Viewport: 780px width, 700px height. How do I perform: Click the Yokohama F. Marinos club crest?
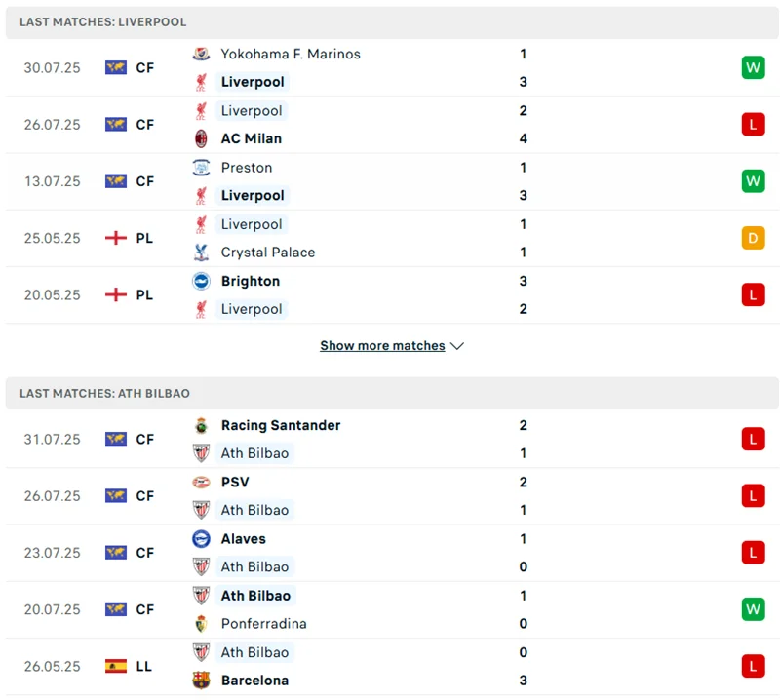tap(201, 55)
